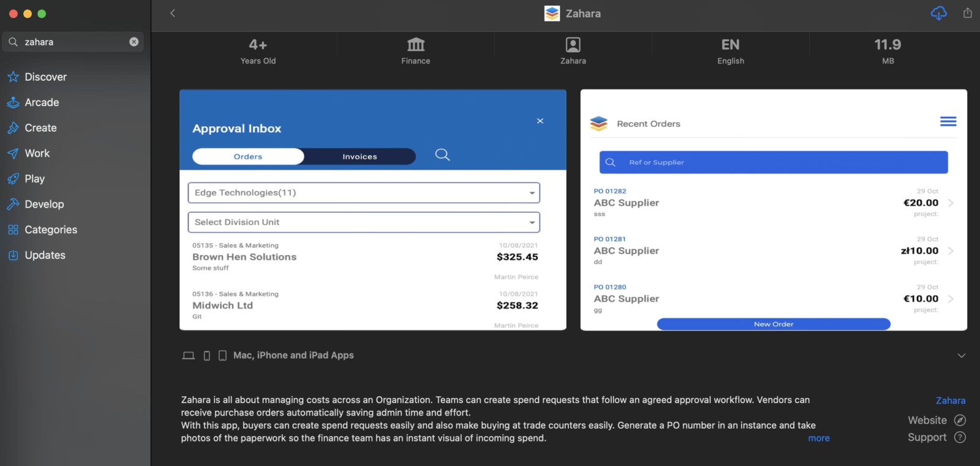Click the 4+ Years Old rating
980x466 pixels.
coord(258,51)
